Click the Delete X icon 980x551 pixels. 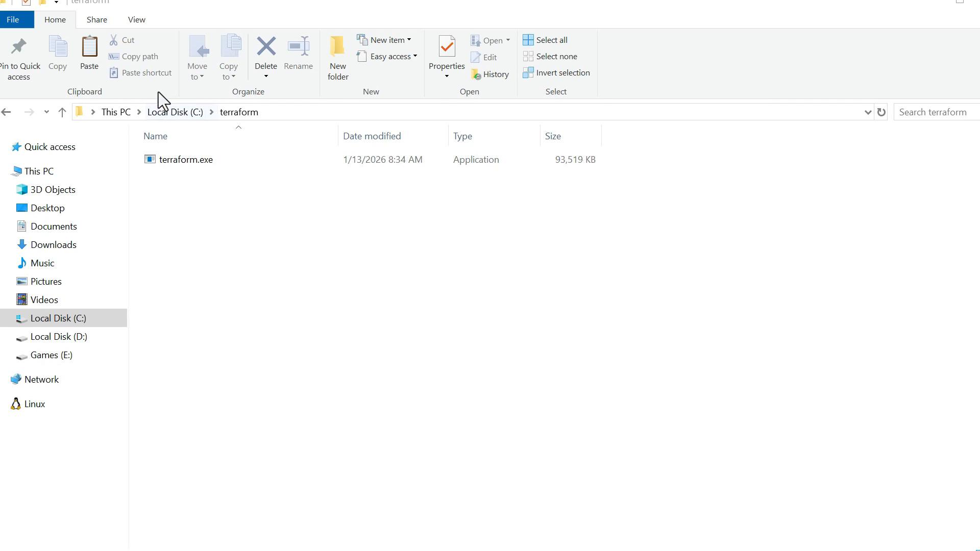(x=266, y=46)
